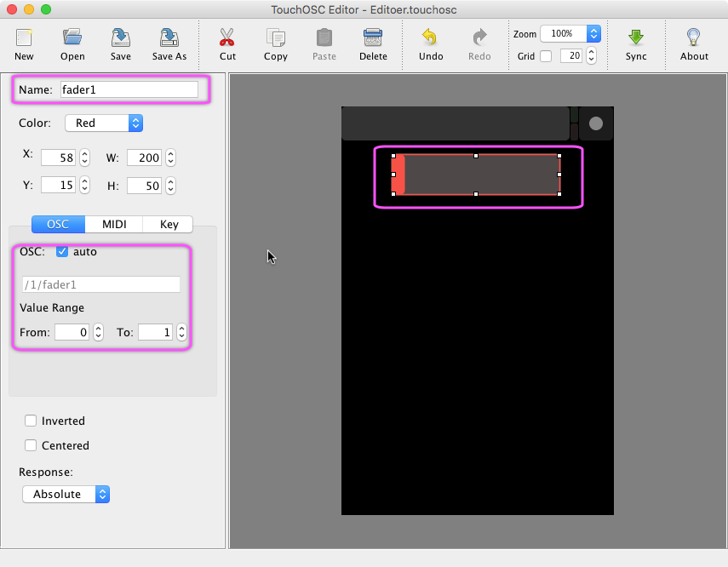Copy the selected fader control

[276, 38]
